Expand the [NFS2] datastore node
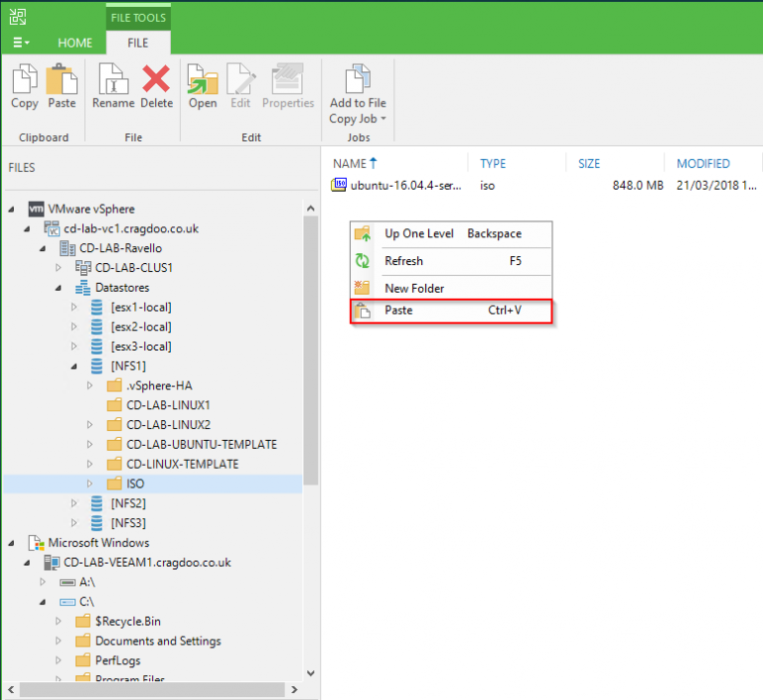Screen dimensions: 763x700 (x=74, y=503)
